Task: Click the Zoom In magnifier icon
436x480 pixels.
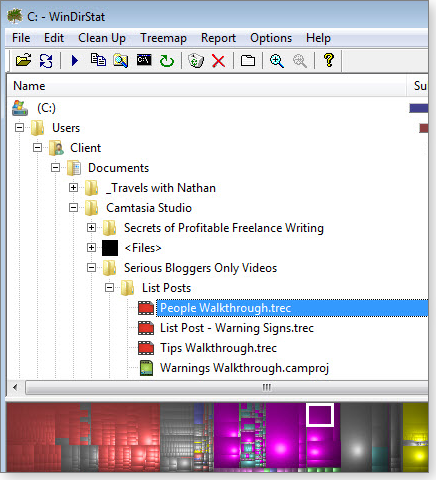Action: coord(277,61)
